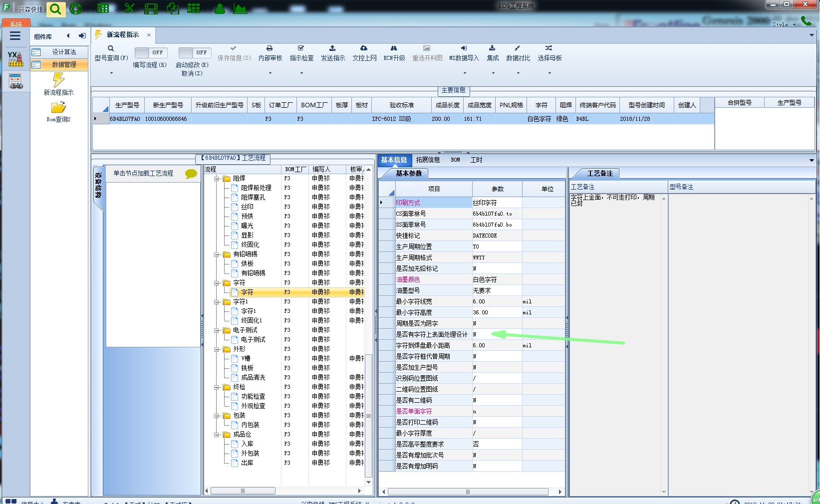
Task: Collapse the 阻焊 tree folder
Action: point(217,179)
